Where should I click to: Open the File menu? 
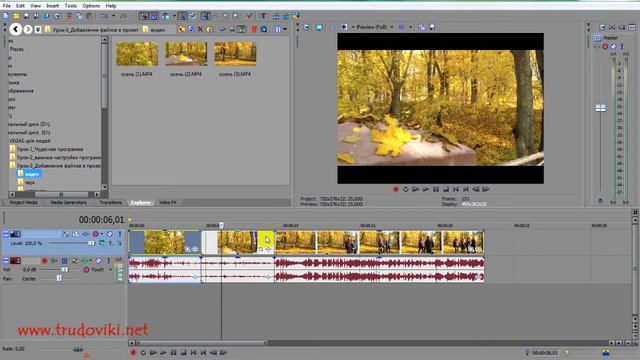7,6
